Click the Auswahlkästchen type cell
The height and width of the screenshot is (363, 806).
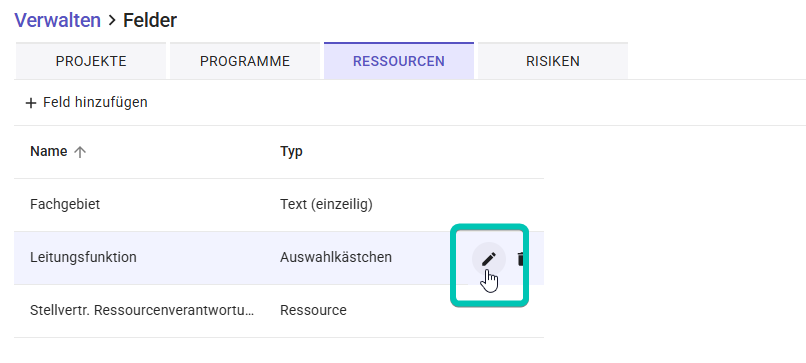(336, 257)
